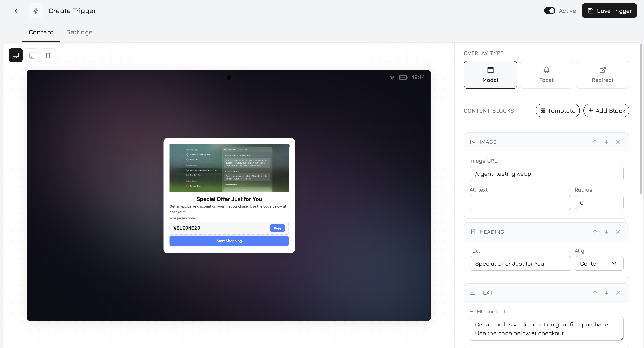
Task: Toggle the Active switch off
Action: click(x=549, y=11)
